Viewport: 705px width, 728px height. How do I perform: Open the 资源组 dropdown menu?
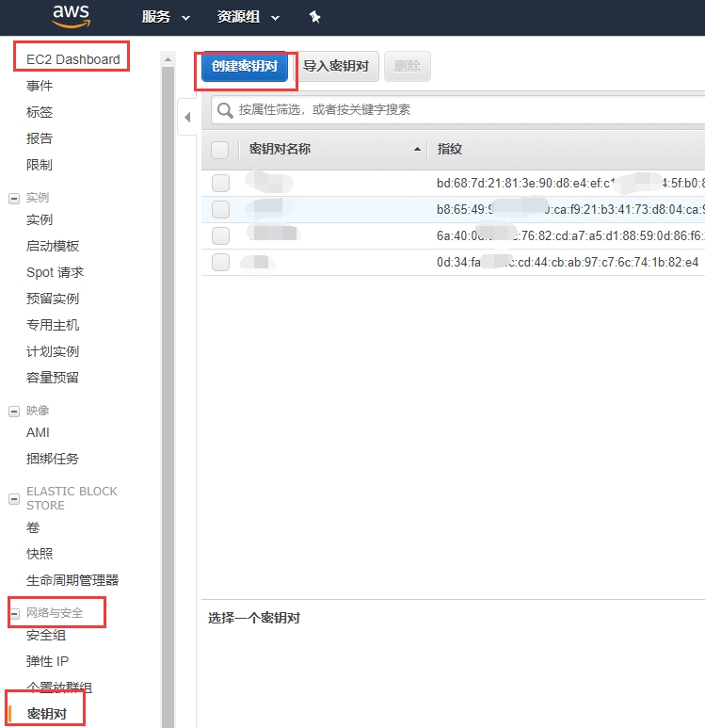coord(248,17)
